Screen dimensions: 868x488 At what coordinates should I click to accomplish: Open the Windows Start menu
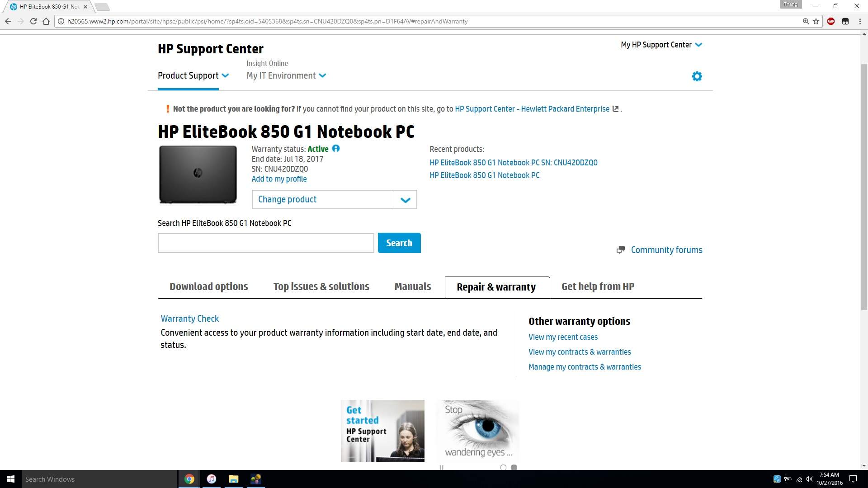point(11,479)
